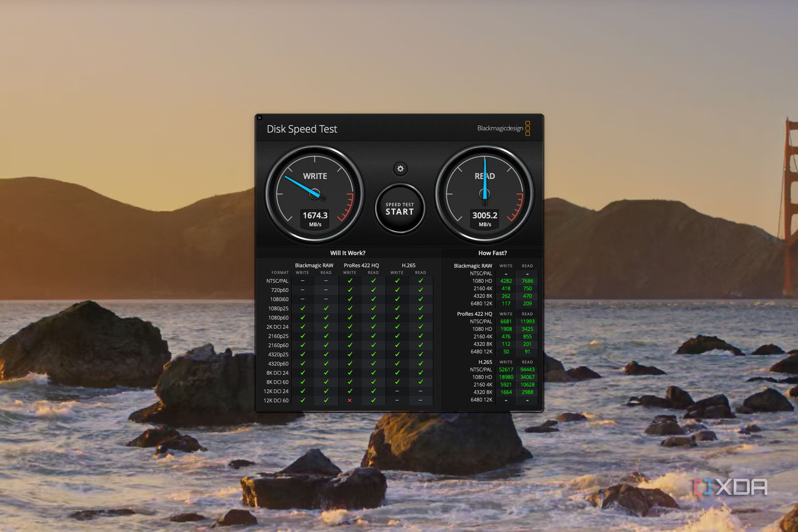Click the Blackmagicdesign logo
This screenshot has width=798, height=532.
tap(503, 128)
